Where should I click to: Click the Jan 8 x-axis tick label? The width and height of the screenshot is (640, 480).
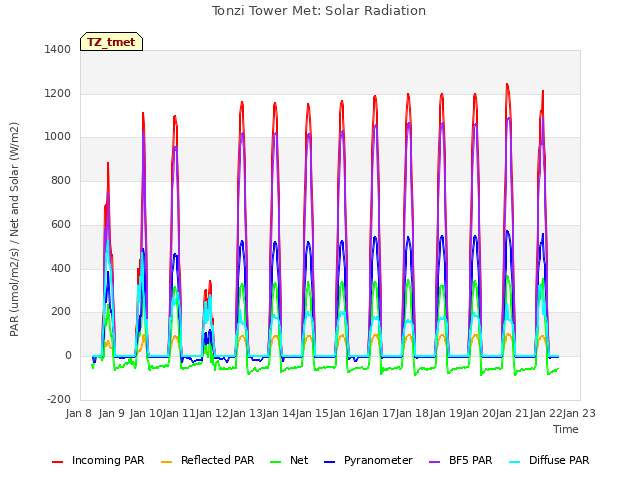79,413
